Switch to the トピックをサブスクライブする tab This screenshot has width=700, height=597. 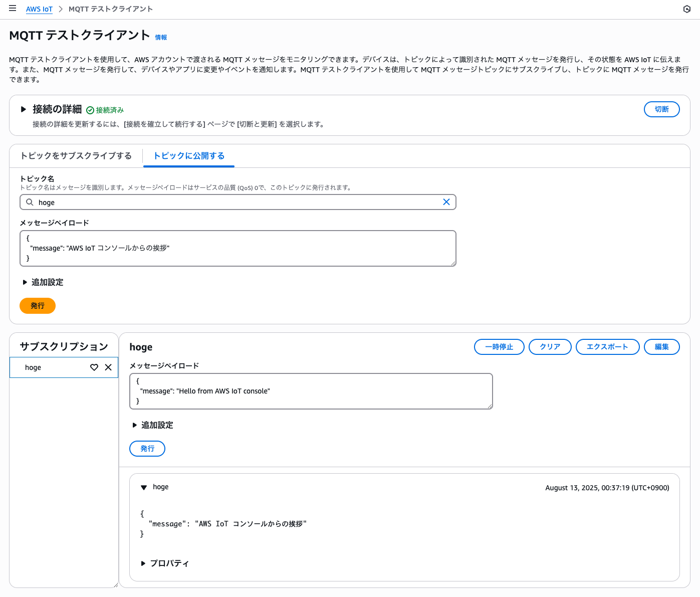pos(76,156)
